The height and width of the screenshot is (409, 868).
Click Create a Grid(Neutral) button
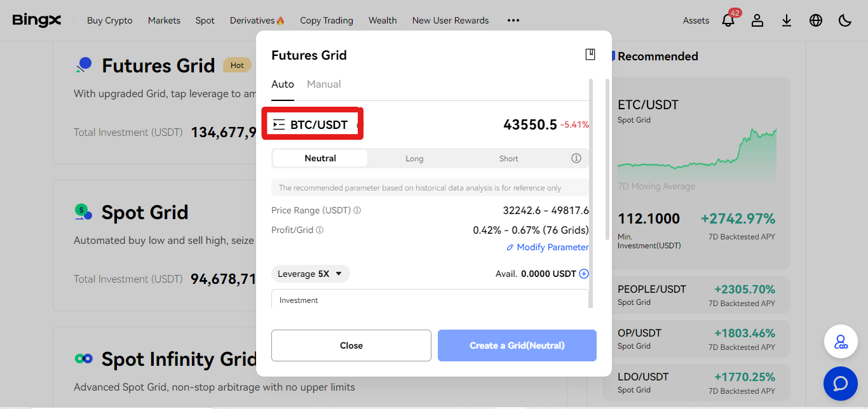tap(517, 345)
